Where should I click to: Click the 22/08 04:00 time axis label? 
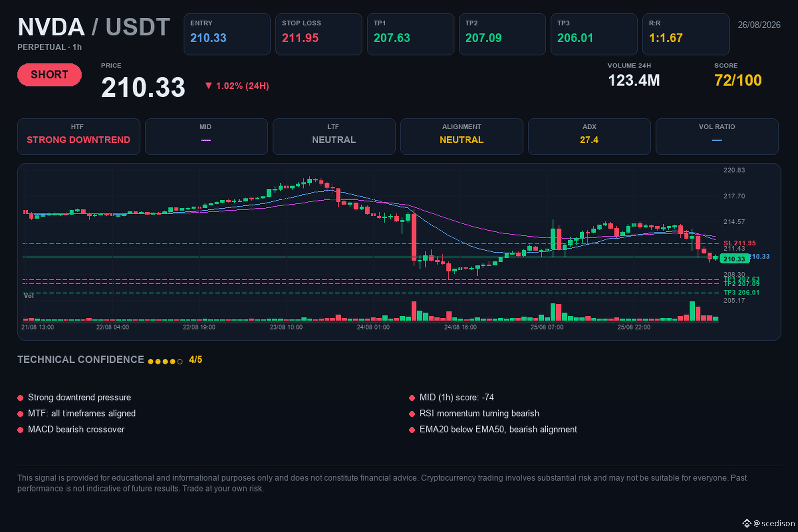(113, 327)
